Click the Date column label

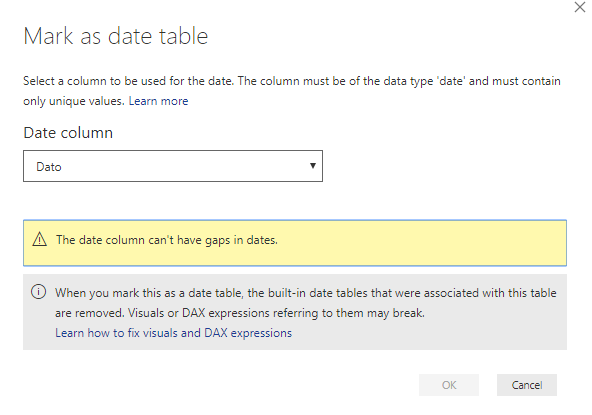(x=68, y=133)
